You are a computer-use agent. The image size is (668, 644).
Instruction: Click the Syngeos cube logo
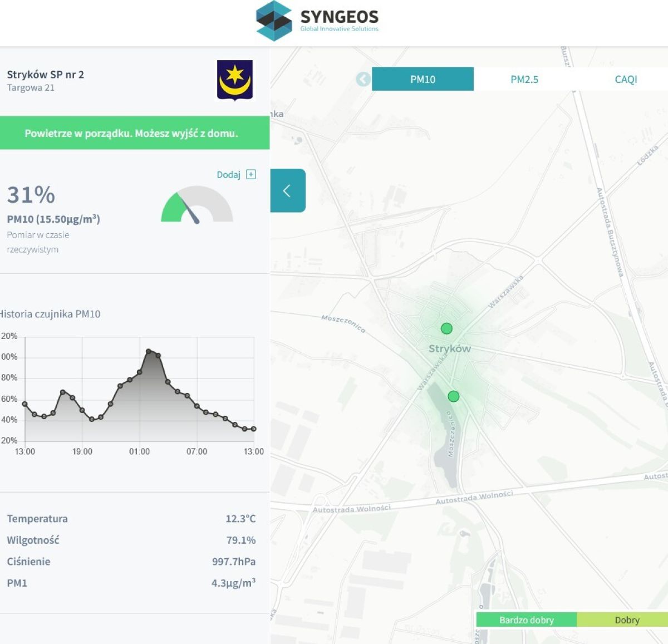point(273,21)
